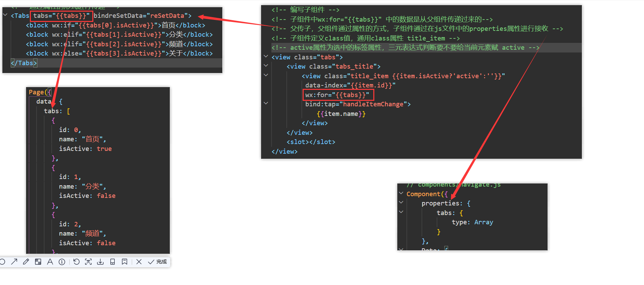This screenshot has width=644, height=285.
Task: Click the comment about wx:for data from parent
Action: click(382, 20)
